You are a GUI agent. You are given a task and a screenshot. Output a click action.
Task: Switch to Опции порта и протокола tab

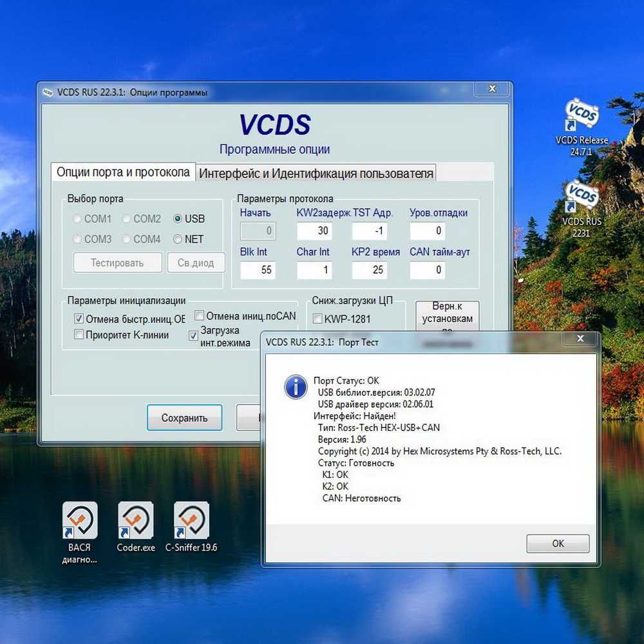[123, 172]
